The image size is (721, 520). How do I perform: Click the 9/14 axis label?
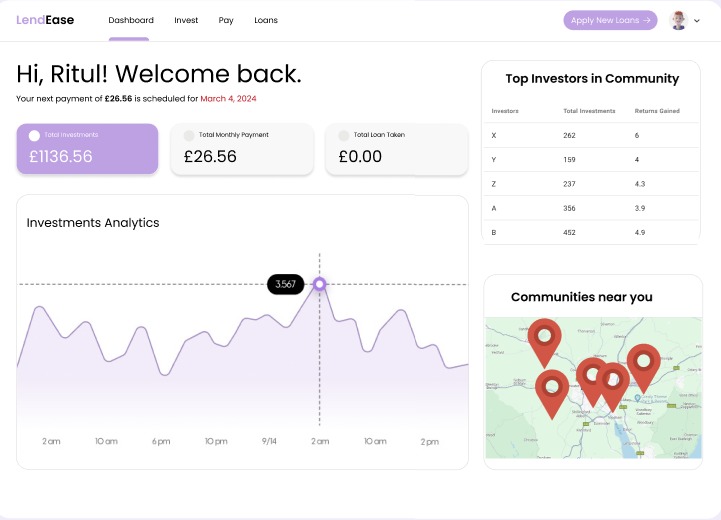[x=269, y=441]
